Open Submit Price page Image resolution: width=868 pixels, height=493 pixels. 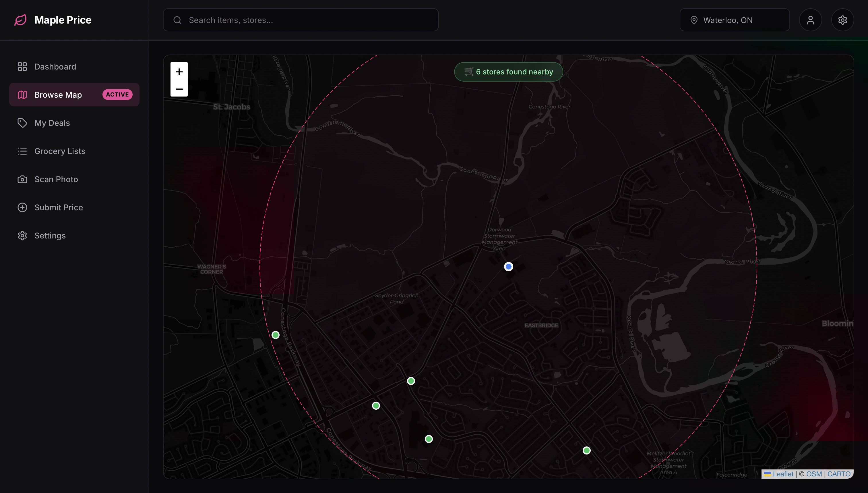tap(58, 207)
